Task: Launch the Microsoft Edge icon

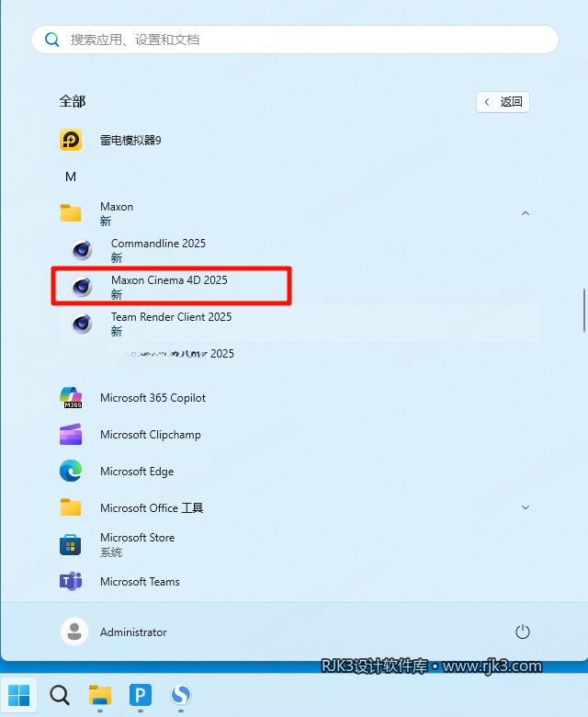Action: pyautogui.click(x=71, y=471)
